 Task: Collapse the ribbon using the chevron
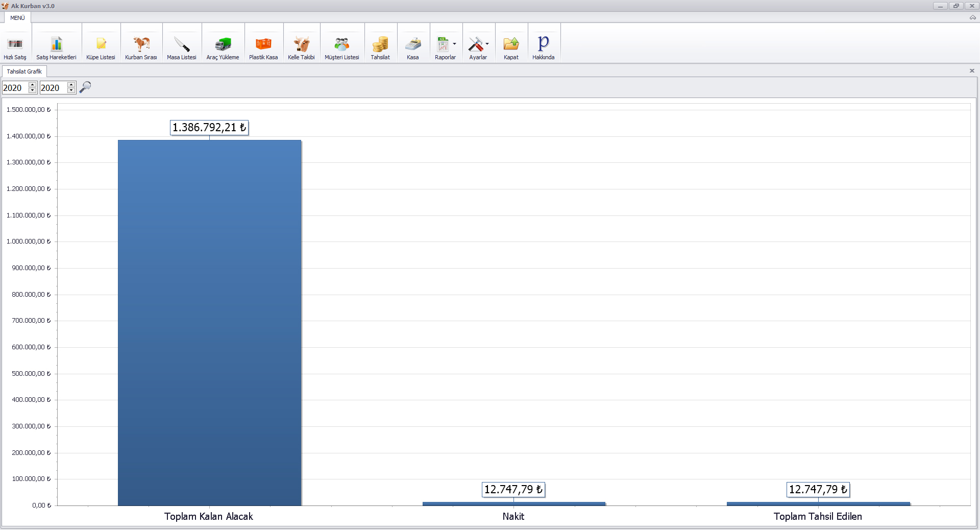[972, 17]
